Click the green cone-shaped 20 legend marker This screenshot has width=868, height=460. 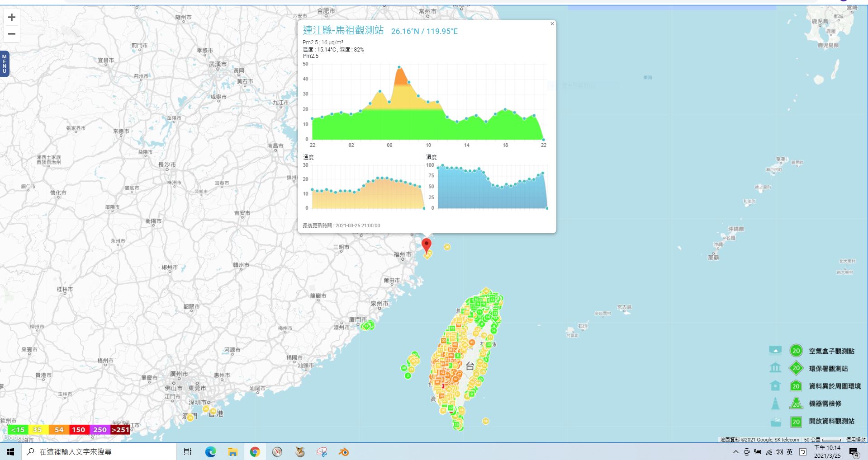click(796, 403)
